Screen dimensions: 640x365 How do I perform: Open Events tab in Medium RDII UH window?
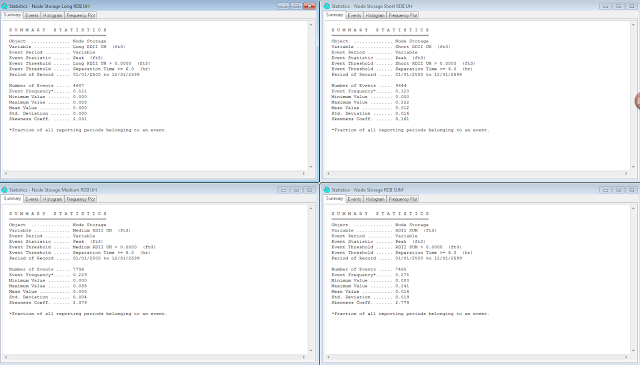point(31,199)
